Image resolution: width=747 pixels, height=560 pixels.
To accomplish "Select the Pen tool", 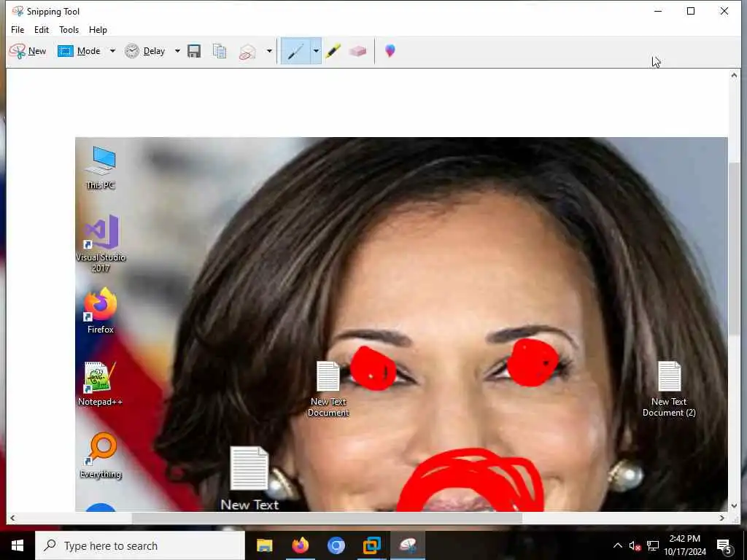I will 295,51.
